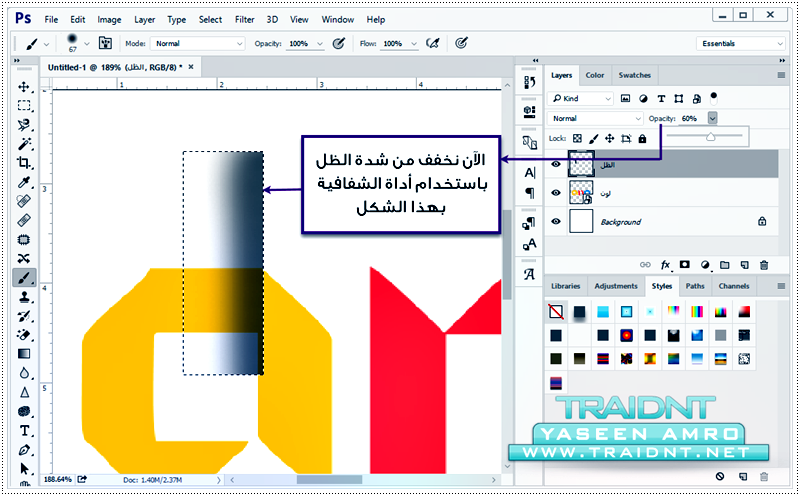Screen dimensions: 800x496
Task: Open the Essentials workspace dropdown
Action: [740, 43]
